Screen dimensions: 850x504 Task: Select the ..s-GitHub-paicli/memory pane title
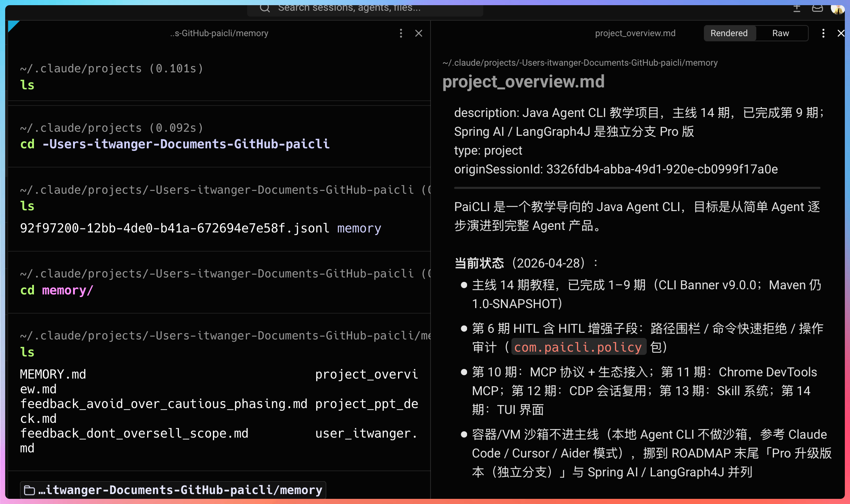point(219,33)
